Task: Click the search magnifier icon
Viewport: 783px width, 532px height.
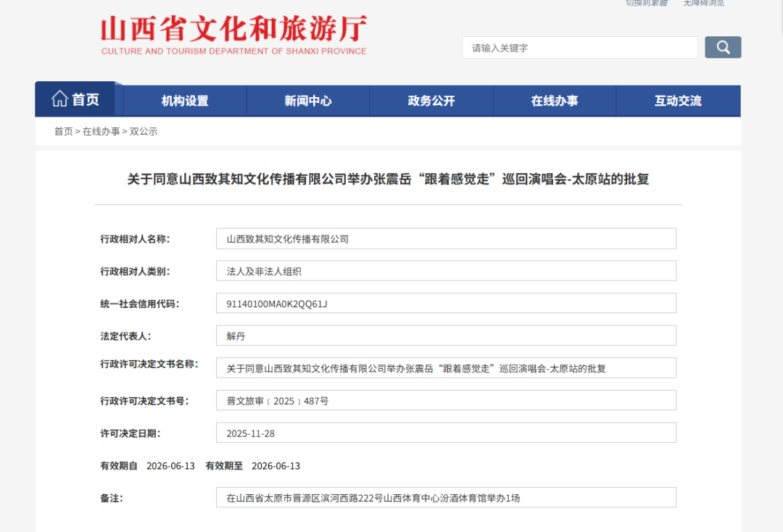Action: pos(722,47)
